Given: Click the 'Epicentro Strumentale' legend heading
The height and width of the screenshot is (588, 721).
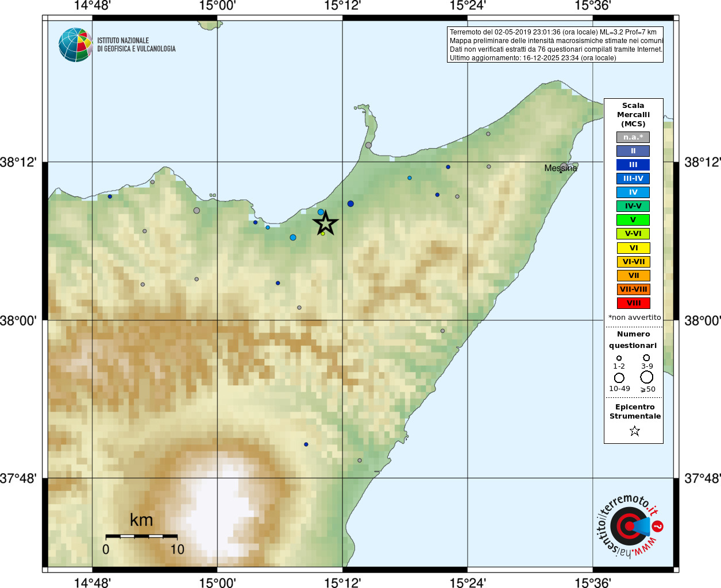Looking at the screenshot, I should point(635,412).
